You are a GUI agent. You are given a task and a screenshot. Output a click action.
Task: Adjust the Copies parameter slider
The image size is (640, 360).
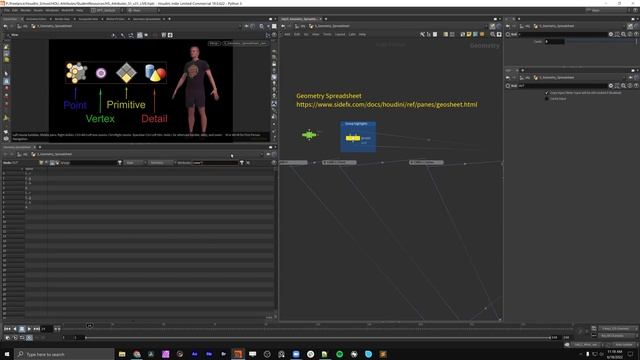[x=600, y=42]
